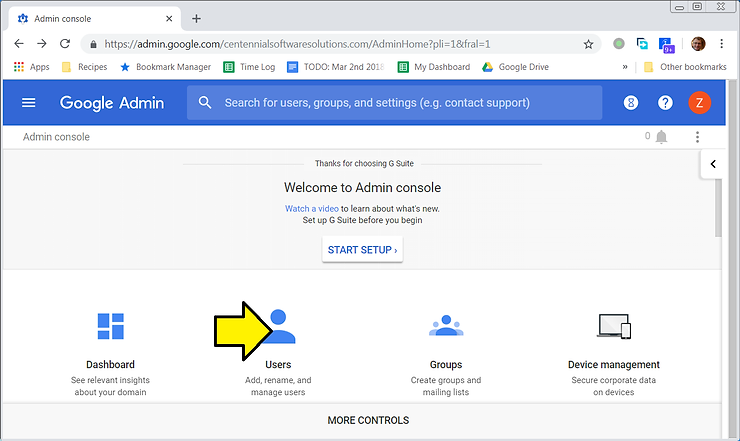Click the START SETUP button
The width and height of the screenshot is (740, 441).
362,249
